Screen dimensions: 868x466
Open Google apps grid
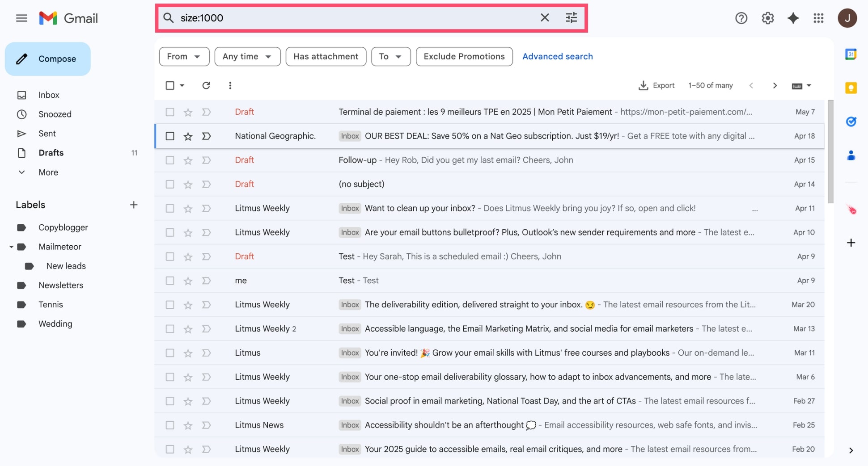818,18
